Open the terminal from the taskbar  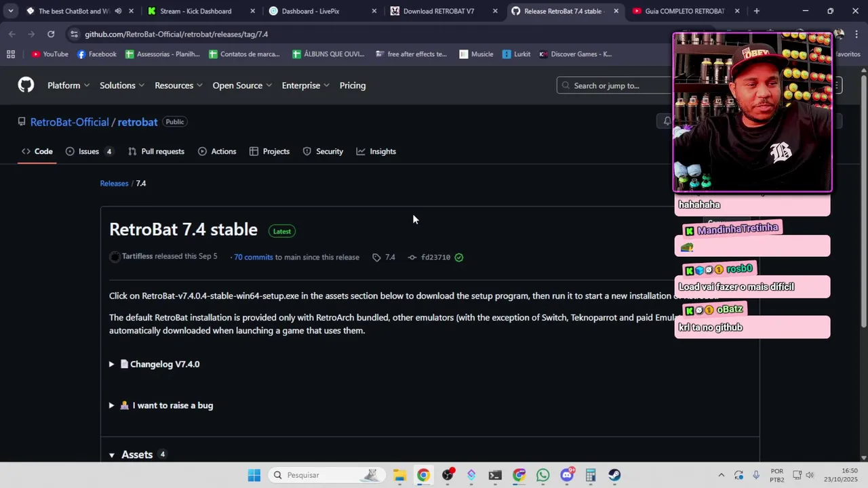click(x=495, y=475)
